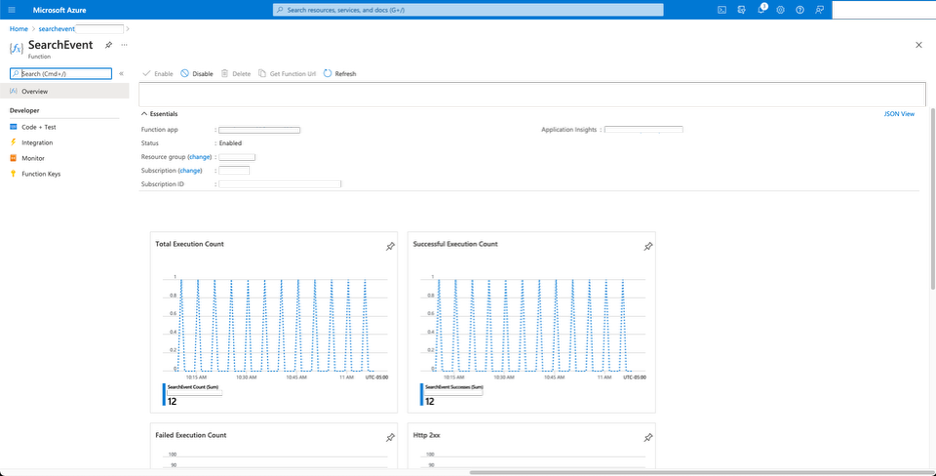Change the resource group link
Image resolution: width=936 pixels, height=476 pixels.
point(199,157)
